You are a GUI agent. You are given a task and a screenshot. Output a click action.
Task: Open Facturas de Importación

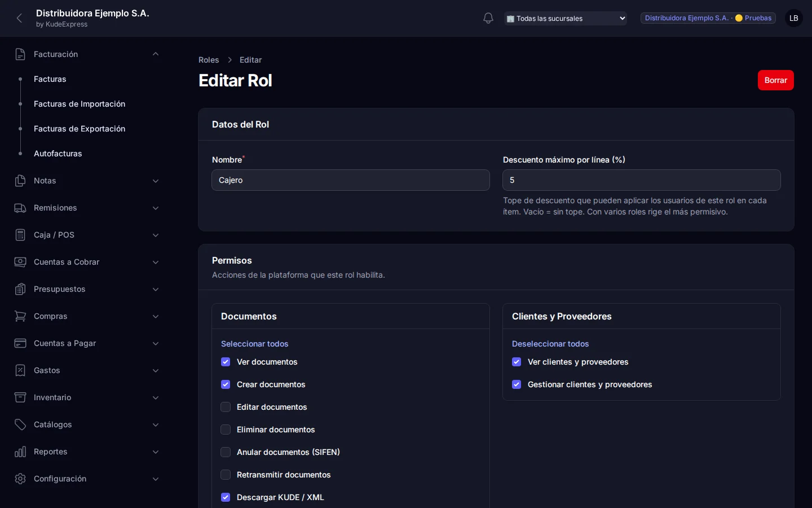[80, 104]
